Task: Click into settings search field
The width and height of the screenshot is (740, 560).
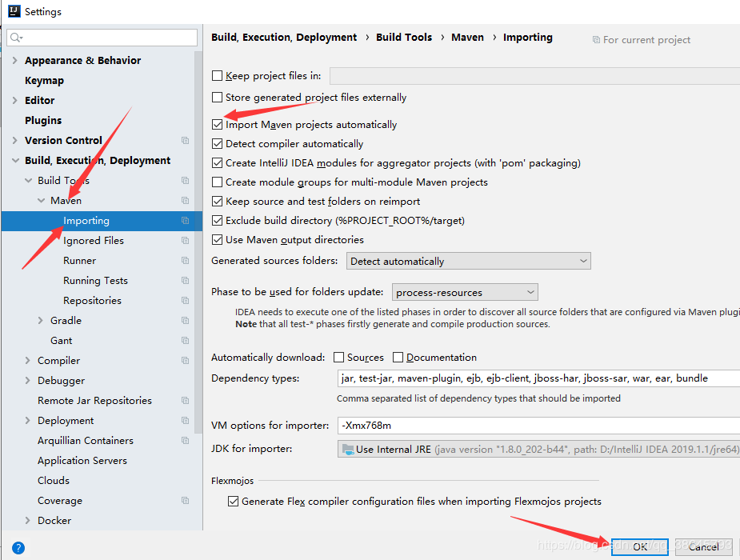Action: pyautogui.click(x=102, y=38)
